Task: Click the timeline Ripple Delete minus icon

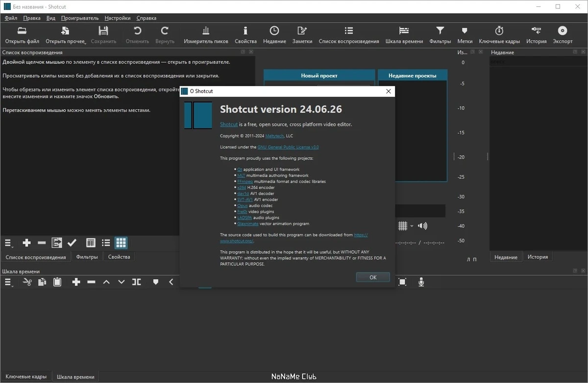Action: click(x=91, y=282)
